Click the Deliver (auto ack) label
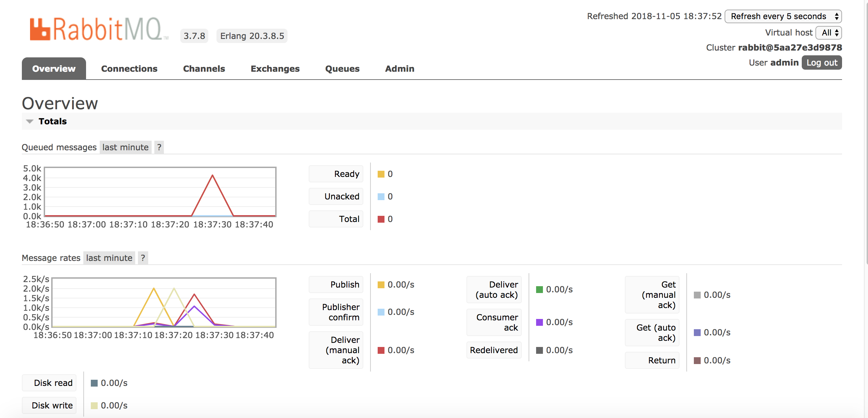The height and width of the screenshot is (418, 868). [x=494, y=290]
